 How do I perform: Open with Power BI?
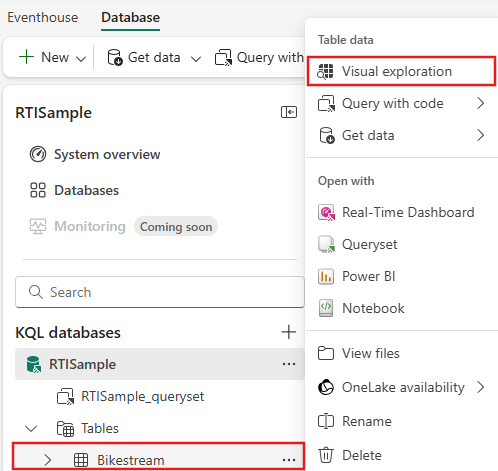pyautogui.click(x=369, y=276)
